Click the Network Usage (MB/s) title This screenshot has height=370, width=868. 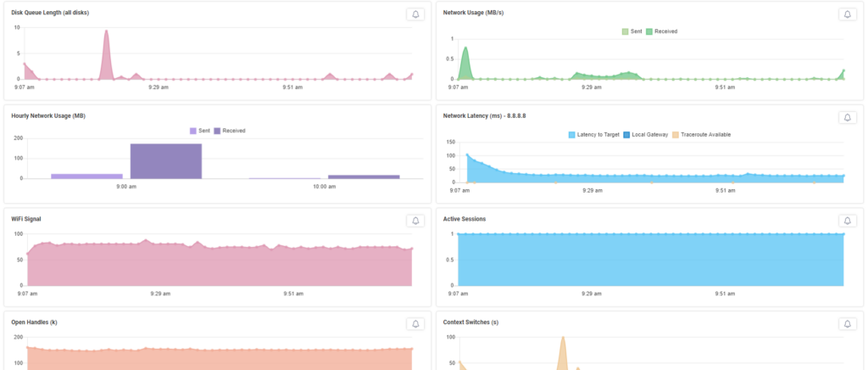click(473, 13)
